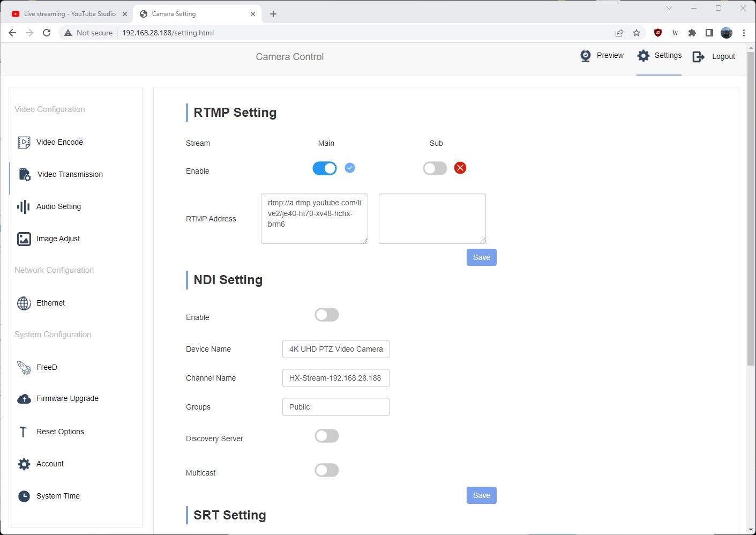
Task: Select the Image Adjust icon
Action: coord(24,239)
